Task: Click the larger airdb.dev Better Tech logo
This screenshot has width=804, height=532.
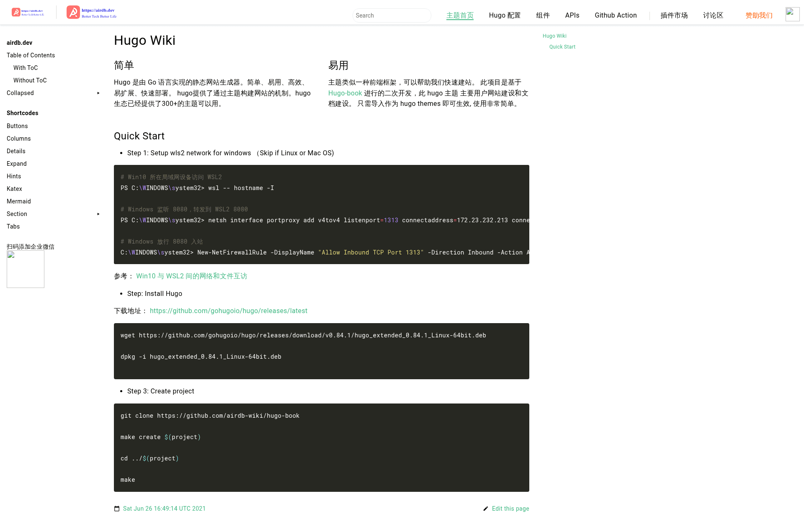Action: pyautogui.click(x=92, y=13)
